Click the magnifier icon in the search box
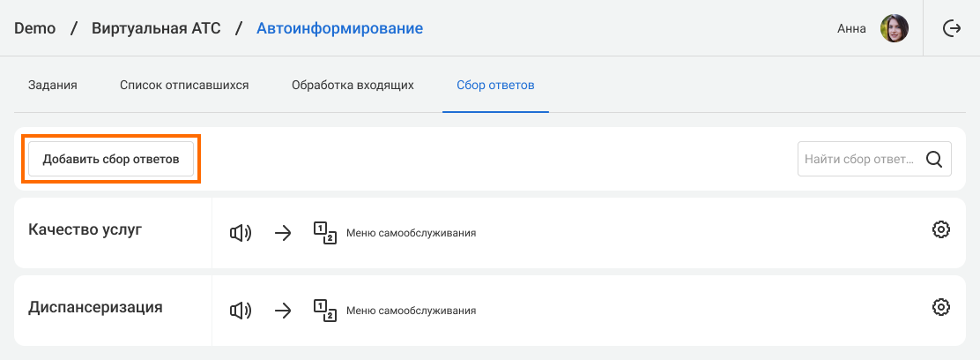Screen dimensions: 980x360 click(934, 160)
